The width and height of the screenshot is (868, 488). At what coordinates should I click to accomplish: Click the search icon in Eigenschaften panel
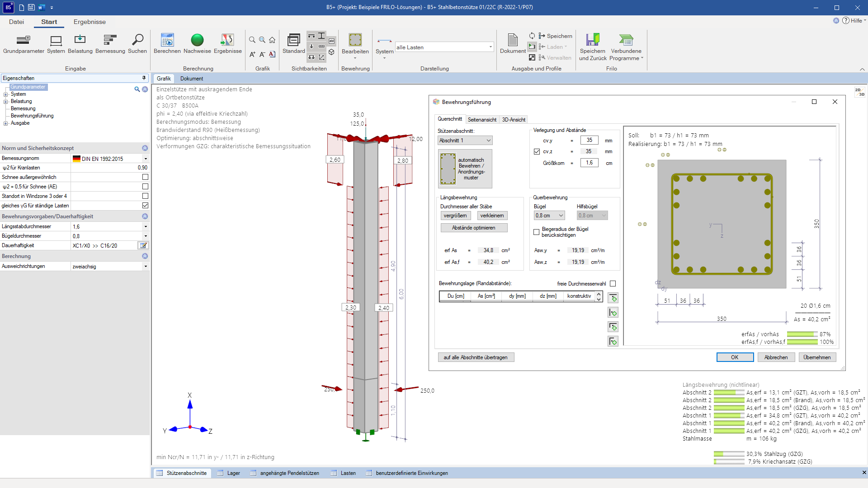tap(137, 89)
